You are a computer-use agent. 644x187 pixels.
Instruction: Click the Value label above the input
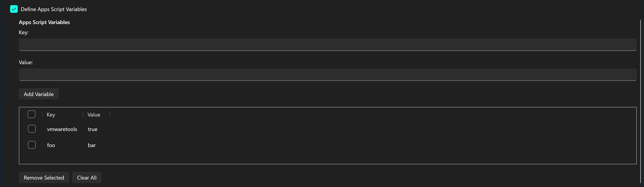pos(26,62)
